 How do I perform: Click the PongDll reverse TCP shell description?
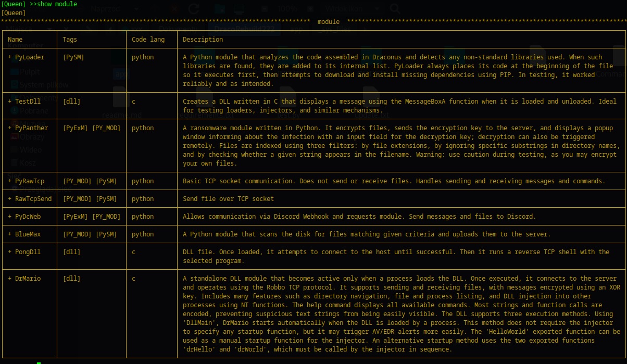point(396,256)
